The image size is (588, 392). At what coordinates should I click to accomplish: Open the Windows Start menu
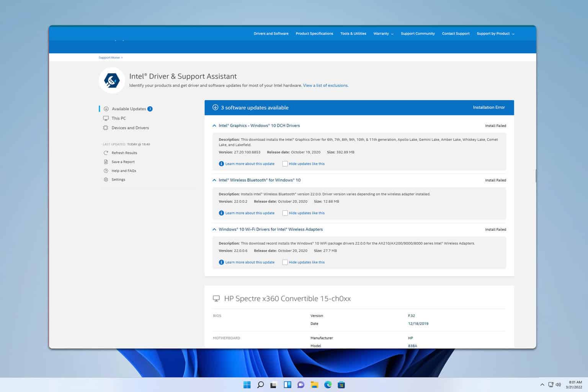pyautogui.click(x=247, y=385)
